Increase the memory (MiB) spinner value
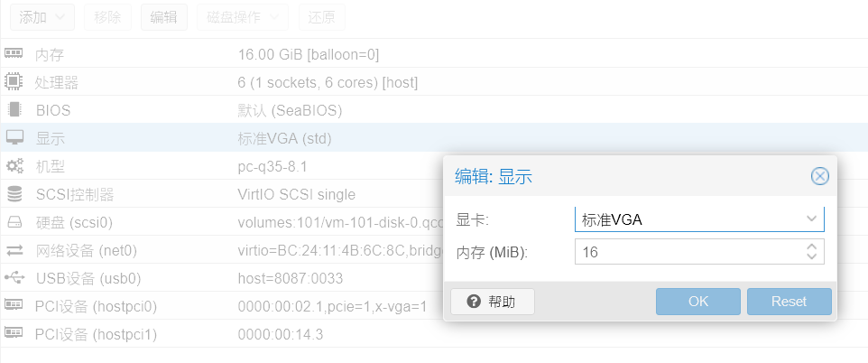This screenshot has height=363, width=868. 811,247
